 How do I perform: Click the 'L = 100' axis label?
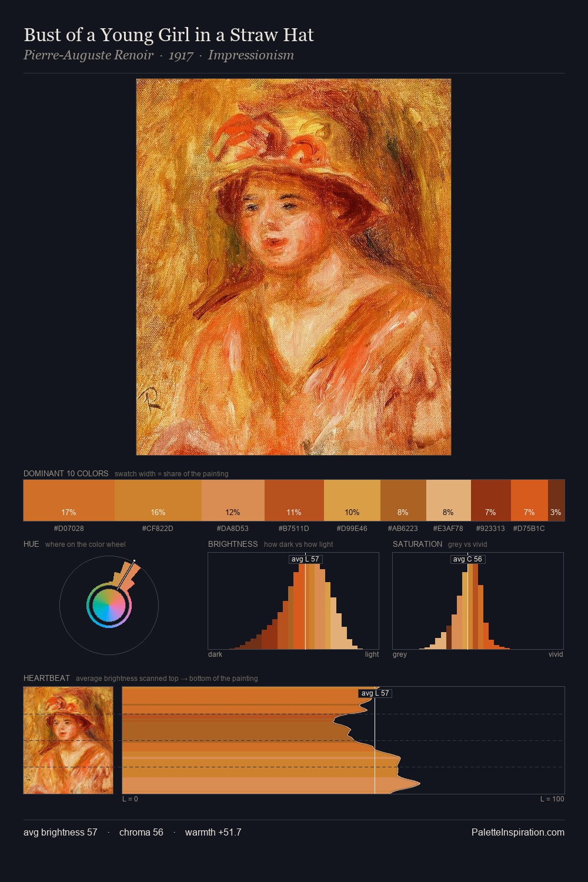tap(552, 799)
